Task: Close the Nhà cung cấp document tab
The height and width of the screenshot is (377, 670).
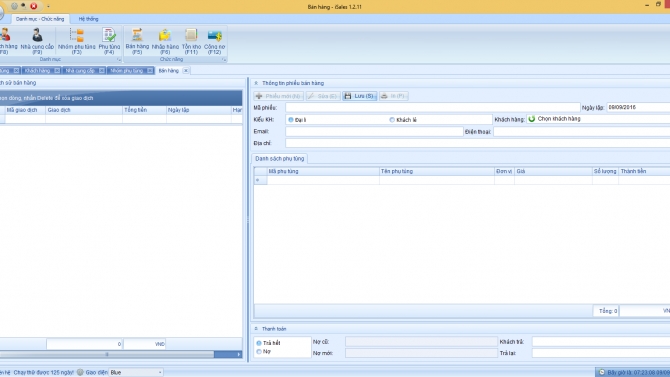Action: point(102,71)
